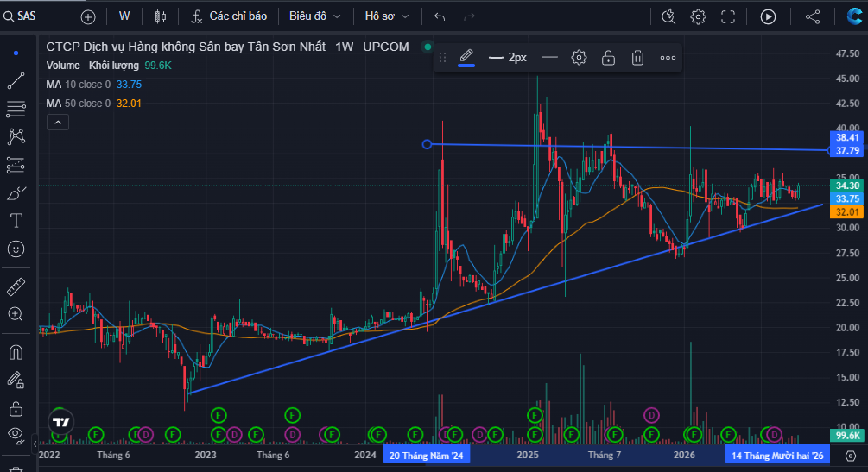The width and height of the screenshot is (868, 472).
Task: Open symbol search for SAS
Action: pos(20,16)
